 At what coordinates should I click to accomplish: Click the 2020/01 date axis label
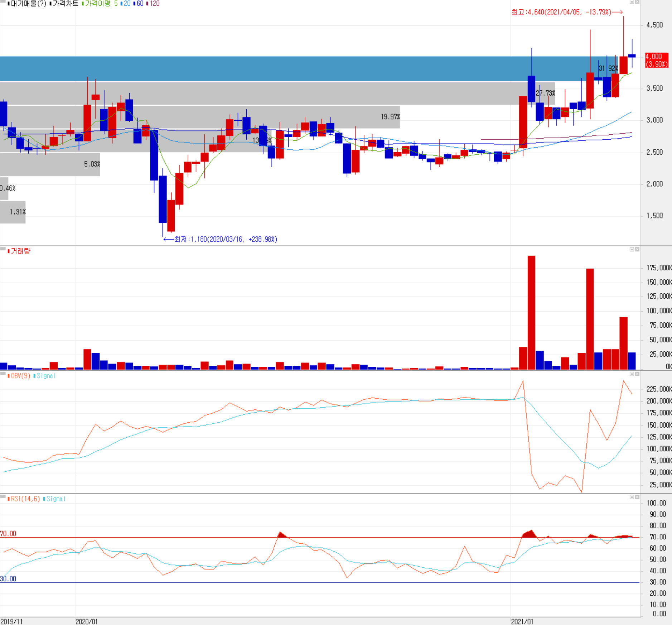coord(87,621)
